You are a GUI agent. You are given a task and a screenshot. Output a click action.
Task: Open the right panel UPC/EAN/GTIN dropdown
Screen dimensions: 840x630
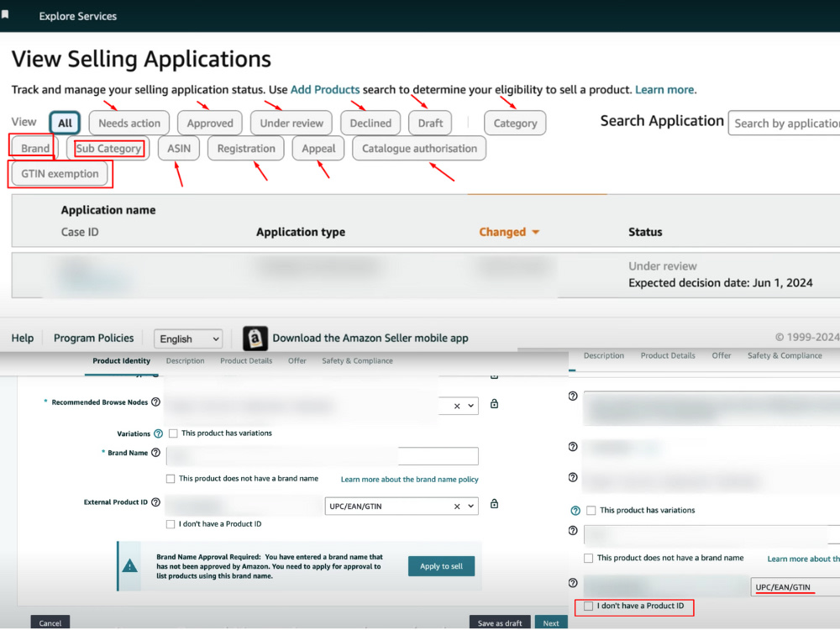coord(795,587)
